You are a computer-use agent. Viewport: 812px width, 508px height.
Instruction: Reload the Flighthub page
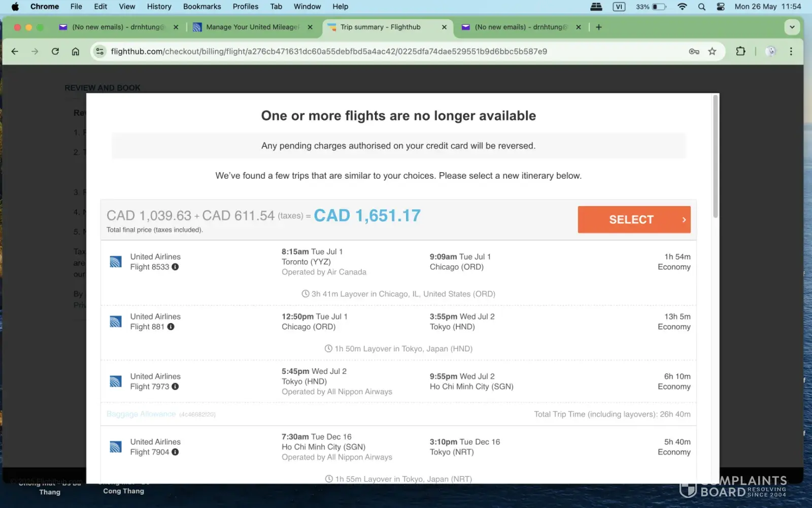point(55,51)
